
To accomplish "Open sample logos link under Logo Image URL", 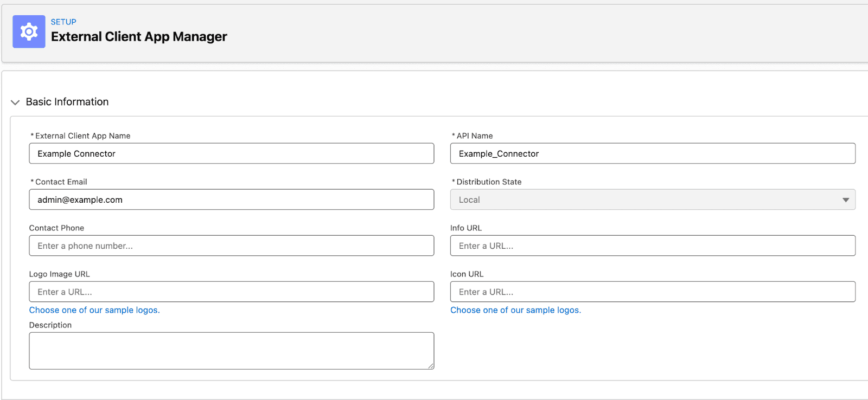I will pos(94,310).
